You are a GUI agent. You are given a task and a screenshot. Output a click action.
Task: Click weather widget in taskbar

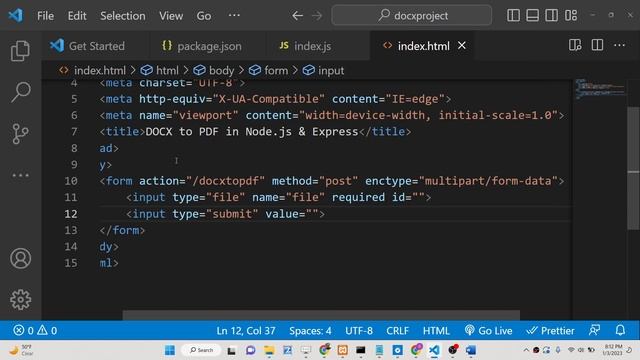point(21,350)
